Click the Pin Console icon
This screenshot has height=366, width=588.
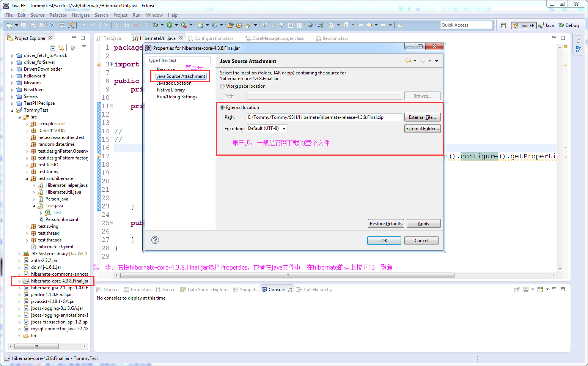517,289
